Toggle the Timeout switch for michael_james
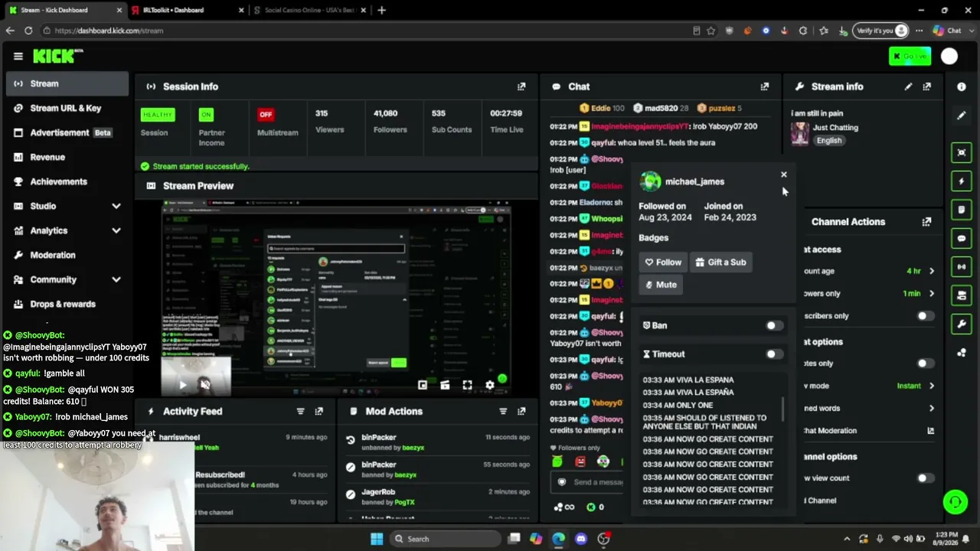The height and width of the screenshot is (551, 980). (774, 354)
